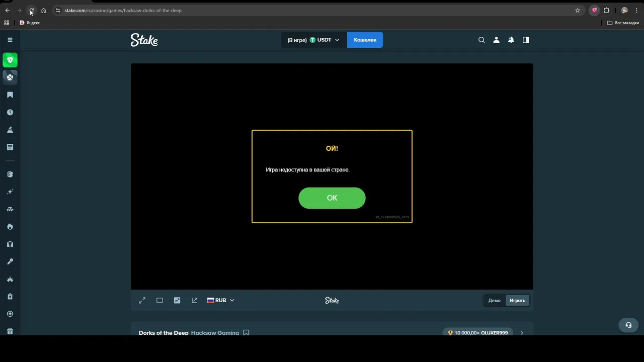The image size is (644, 362).
Task: Click the Stake logo in the header
Action: 144,40
